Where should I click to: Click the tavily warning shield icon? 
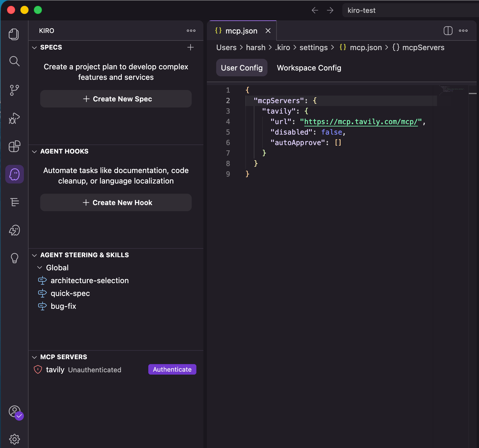pyautogui.click(x=38, y=369)
